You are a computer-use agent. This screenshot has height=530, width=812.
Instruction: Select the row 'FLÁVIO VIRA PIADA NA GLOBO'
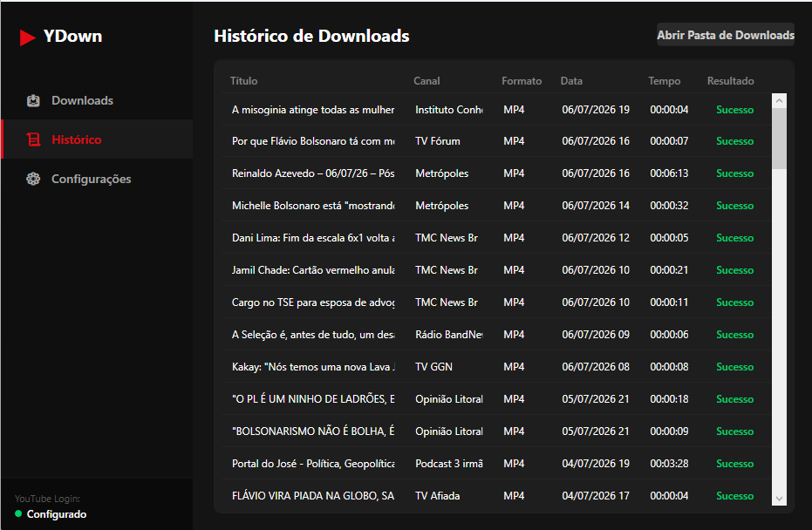496,495
